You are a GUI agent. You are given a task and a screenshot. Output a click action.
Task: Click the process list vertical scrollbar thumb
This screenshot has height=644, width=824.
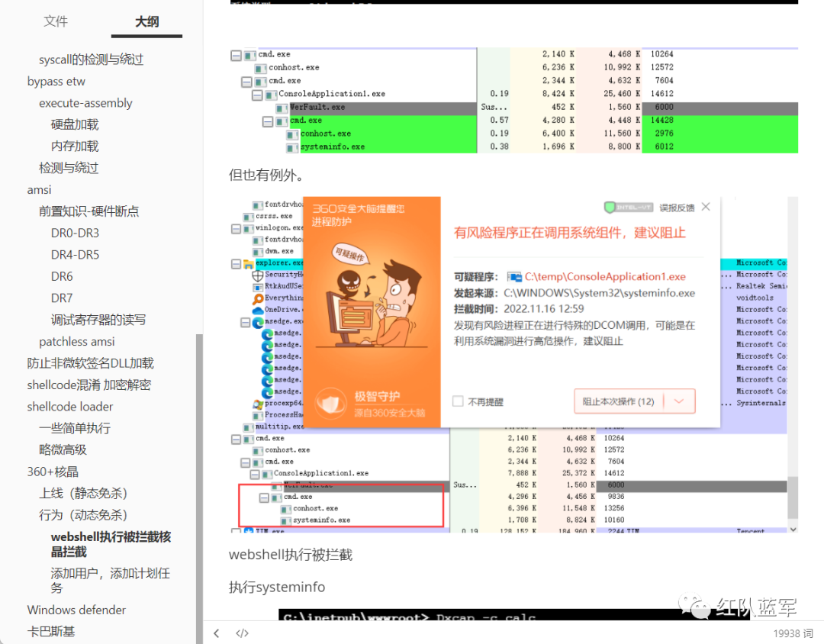pyautogui.click(x=793, y=497)
